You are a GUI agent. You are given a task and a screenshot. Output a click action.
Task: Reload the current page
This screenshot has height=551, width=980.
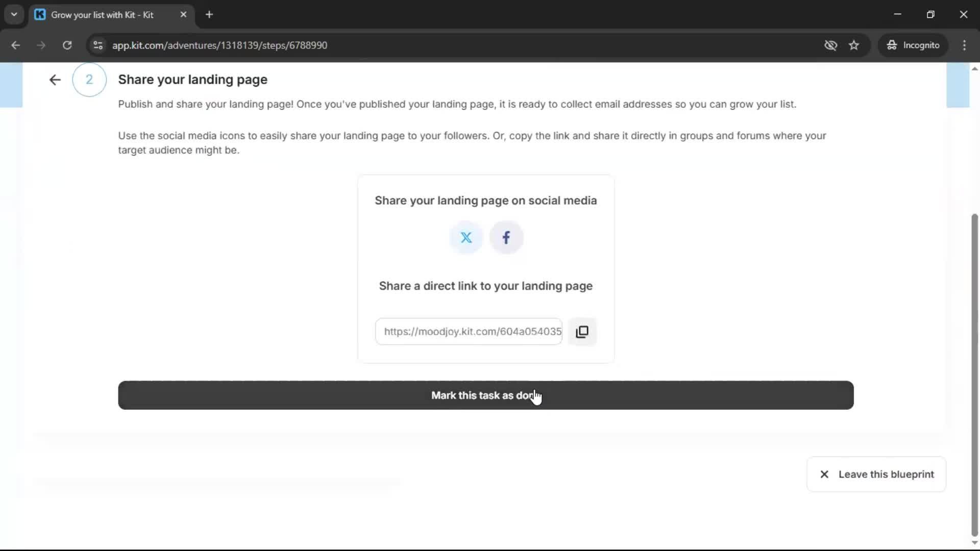pos(67,45)
